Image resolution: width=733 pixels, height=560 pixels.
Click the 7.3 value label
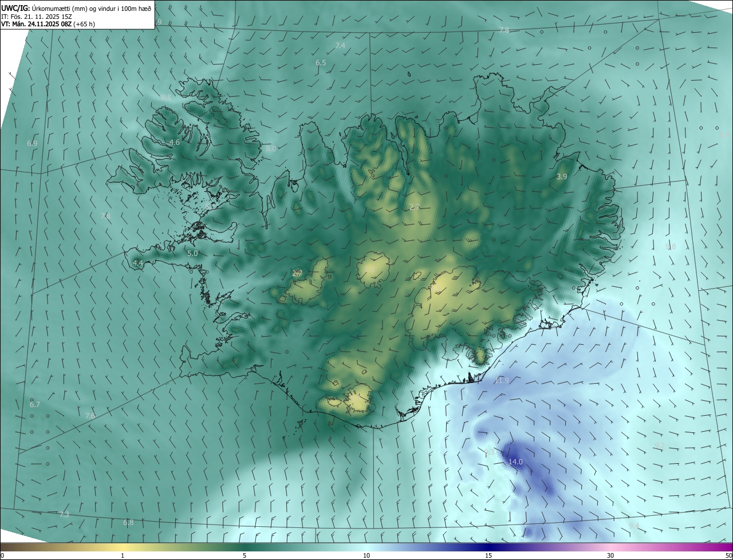[x=64, y=514]
